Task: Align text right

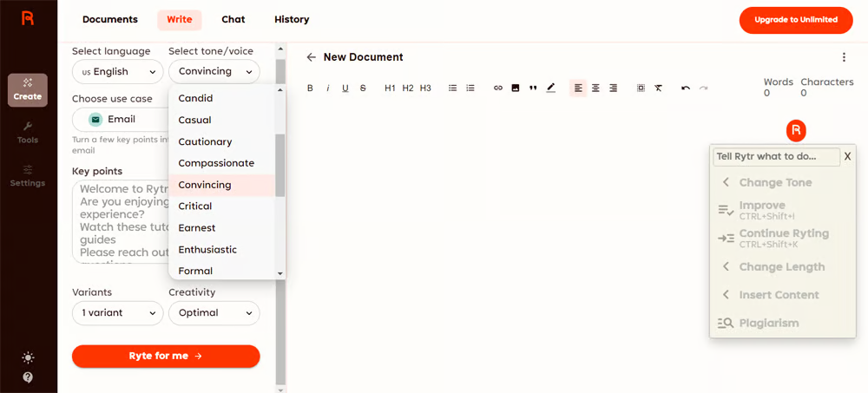Action: pos(614,88)
